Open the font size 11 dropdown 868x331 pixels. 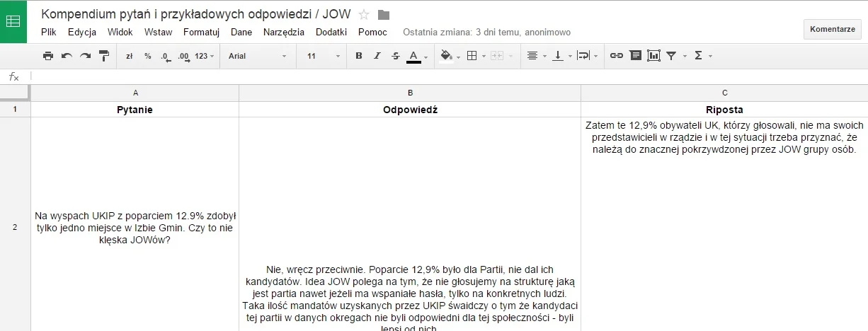pos(323,56)
